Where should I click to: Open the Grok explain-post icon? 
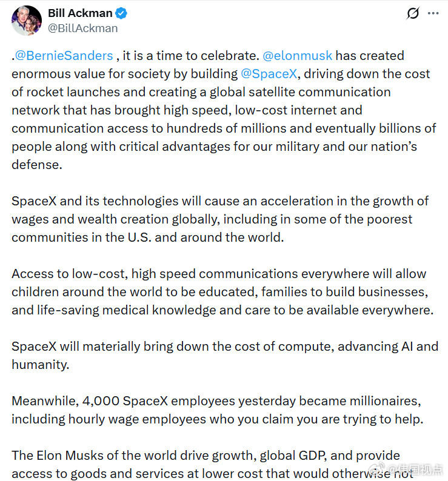tap(412, 13)
